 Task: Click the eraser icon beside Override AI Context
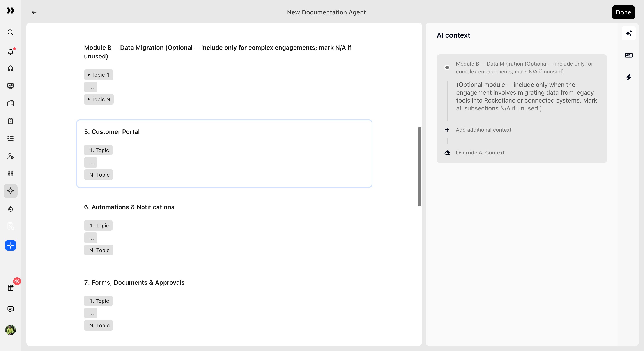point(447,153)
